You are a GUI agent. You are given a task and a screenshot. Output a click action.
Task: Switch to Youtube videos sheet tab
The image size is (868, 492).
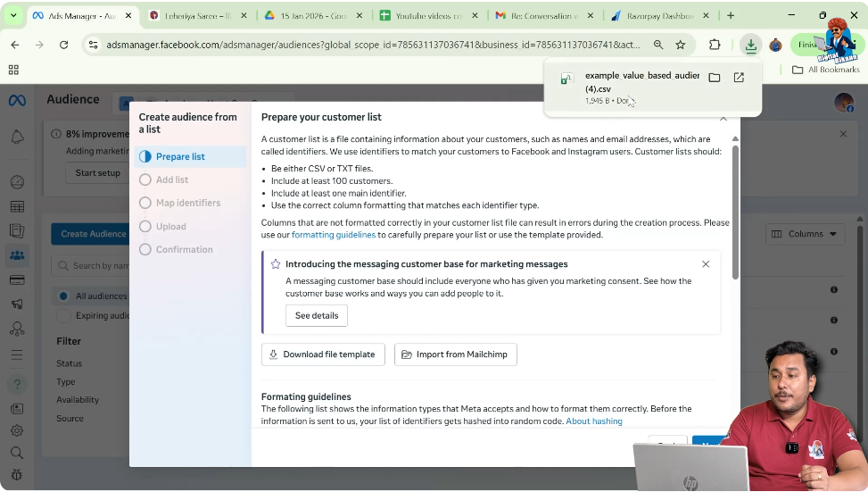(x=428, y=15)
